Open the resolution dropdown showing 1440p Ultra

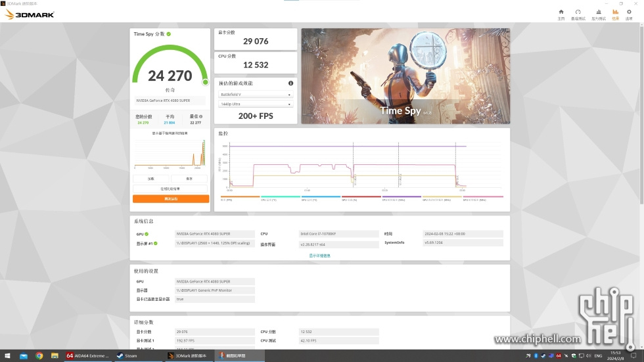pyautogui.click(x=256, y=104)
